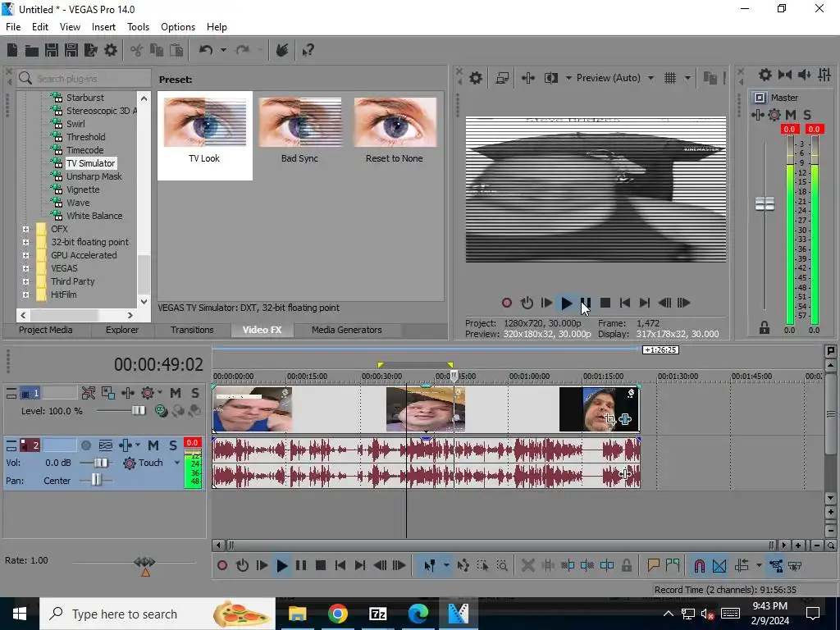Adjust the audio track Pan slider
The height and width of the screenshot is (630, 840).
click(96, 479)
